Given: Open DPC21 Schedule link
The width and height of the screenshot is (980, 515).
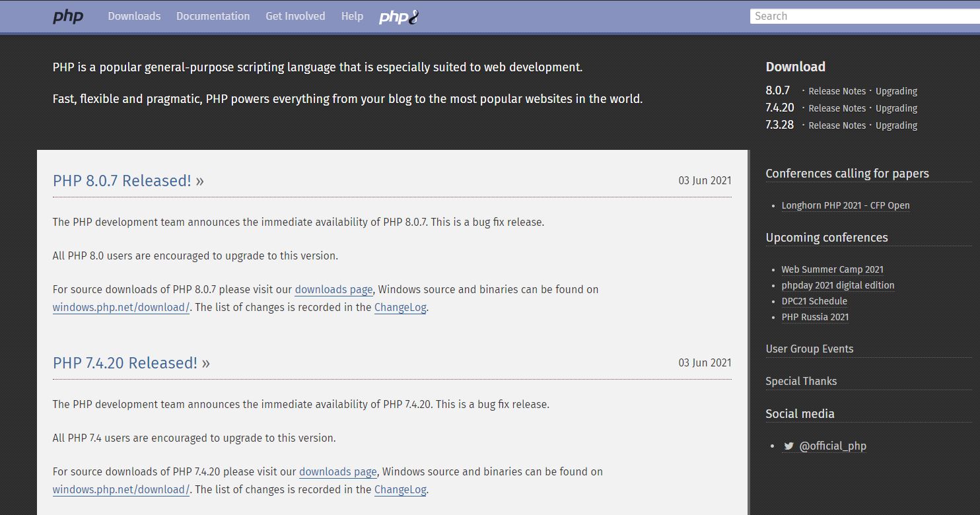Looking at the screenshot, I should pyautogui.click(x=814, y=301).
